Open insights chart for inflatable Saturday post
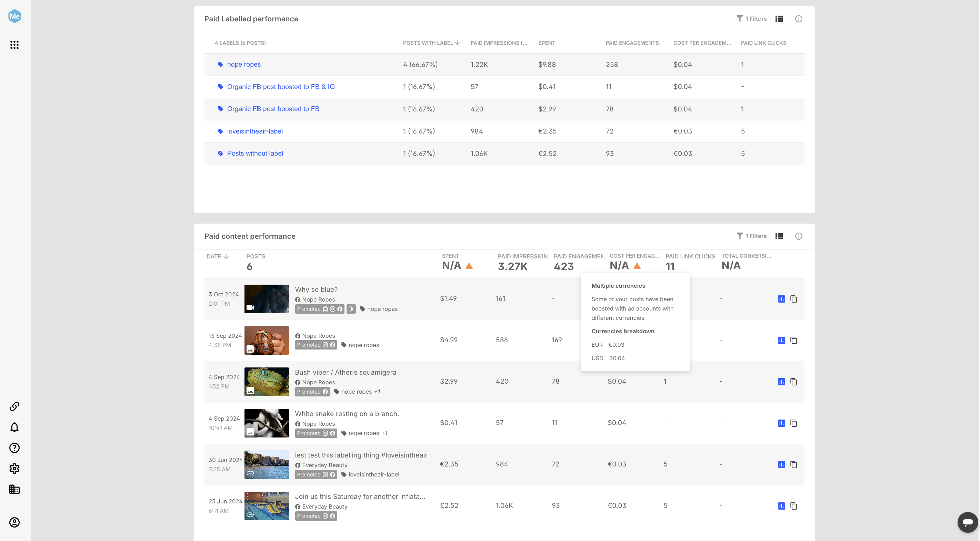 (781, 506)
